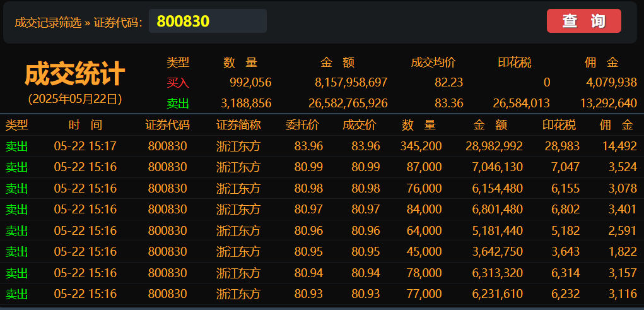This screenshot has height=310, width=644.
Task: Select buy commission 4,079,938
Action: coord(611,83)
